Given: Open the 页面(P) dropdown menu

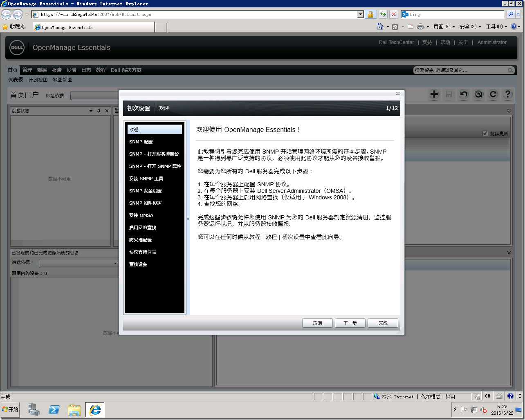Looking at the screenshot, I should [444, 27].
